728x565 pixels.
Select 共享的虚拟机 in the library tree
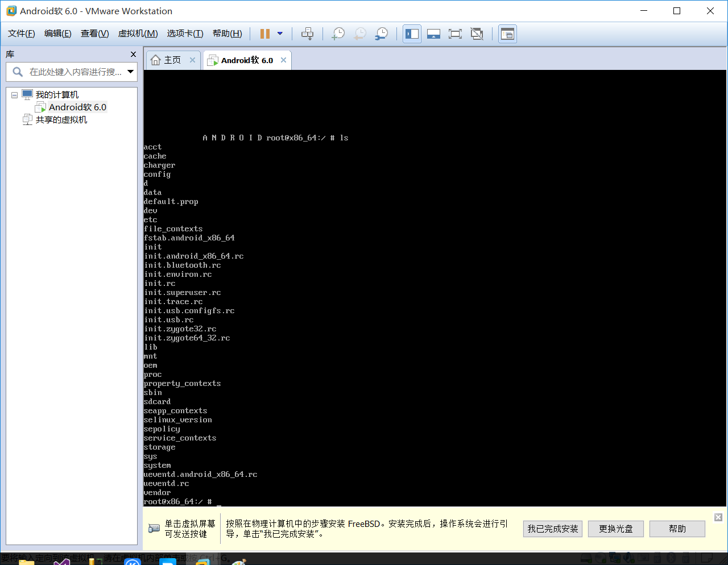point(61,119)
